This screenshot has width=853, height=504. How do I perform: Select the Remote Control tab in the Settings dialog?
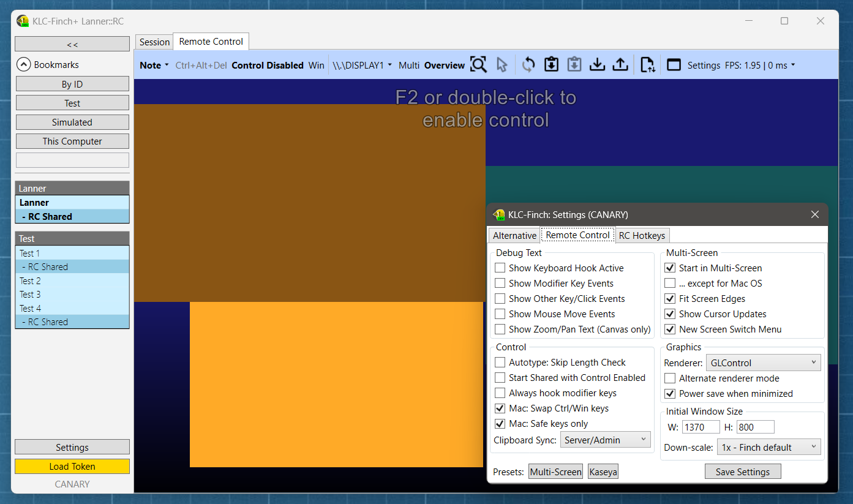577,235
